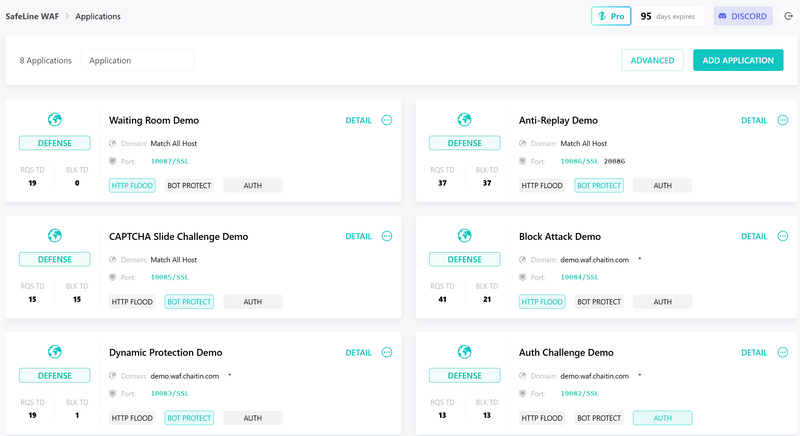Open DETAIL of CAPTCHA Slide Challenge Demo

coord(358,236)
